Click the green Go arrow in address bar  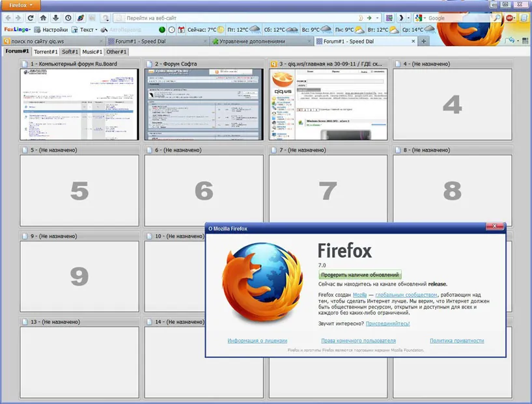(x=369, y=18)
